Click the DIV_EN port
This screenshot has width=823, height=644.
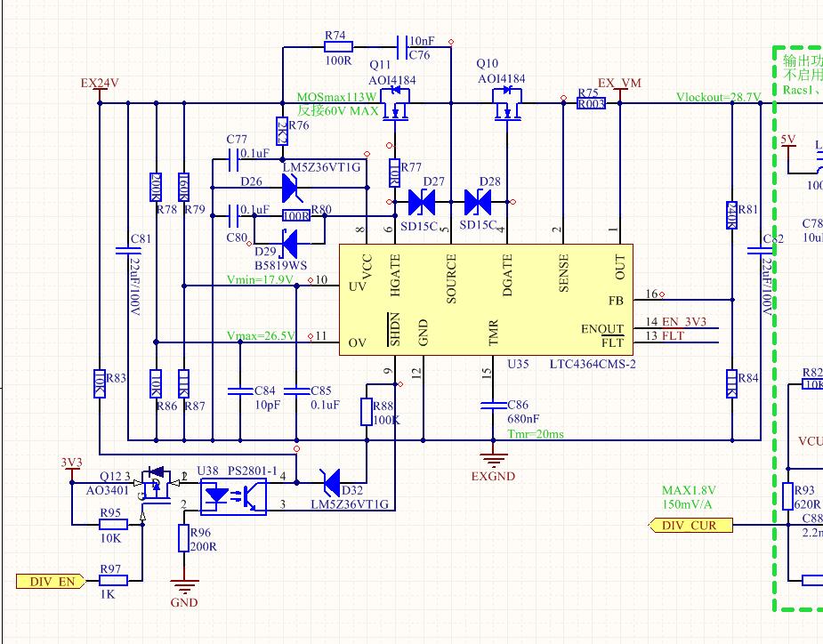[x=51, y=582]
